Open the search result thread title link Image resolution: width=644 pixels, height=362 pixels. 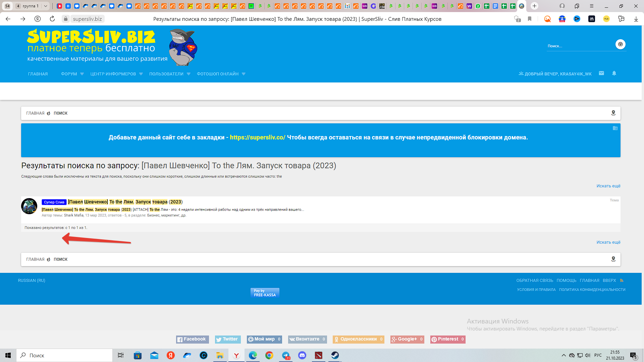pyautogui.click(x=125, y=202)
